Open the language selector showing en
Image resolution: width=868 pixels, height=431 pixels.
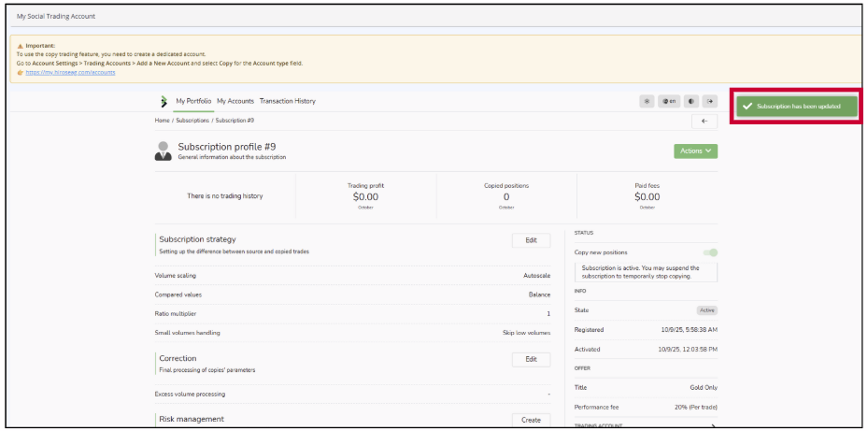pyautogui.click(x=669, y=101)
